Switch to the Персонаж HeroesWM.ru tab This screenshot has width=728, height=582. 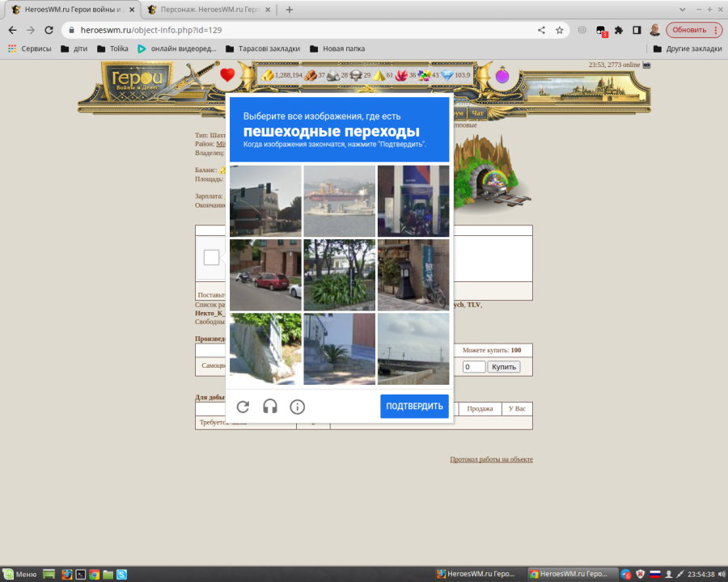tap(208, 10)
